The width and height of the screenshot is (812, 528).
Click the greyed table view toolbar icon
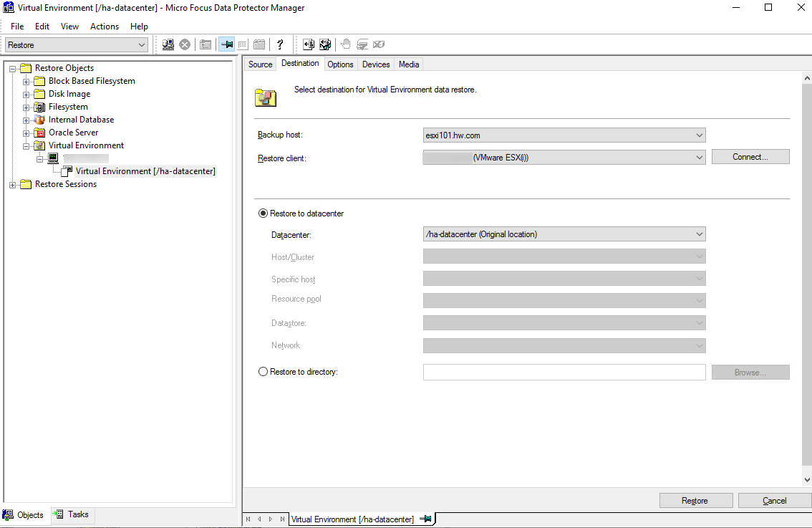pos(243,44)
